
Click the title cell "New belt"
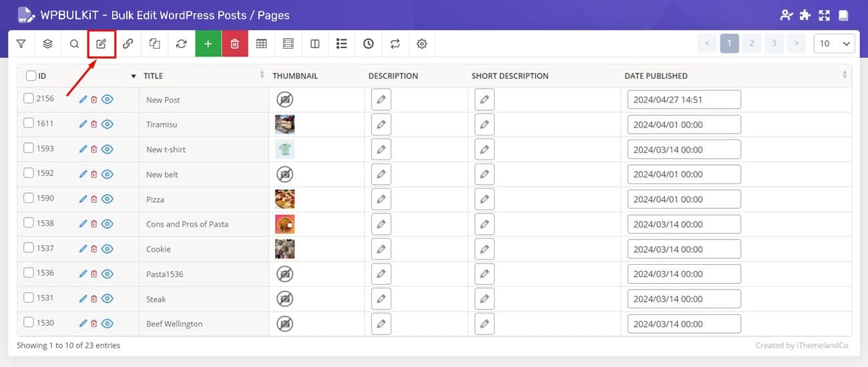point(162,174)
